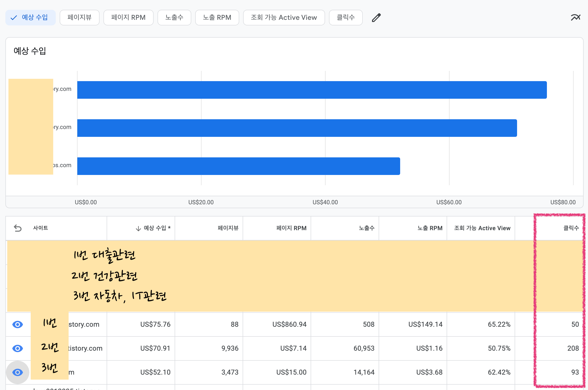Select the 페이지뷰 metric chip
The width and height of the screenshot is (588, 390).
[x=79, y=17]
